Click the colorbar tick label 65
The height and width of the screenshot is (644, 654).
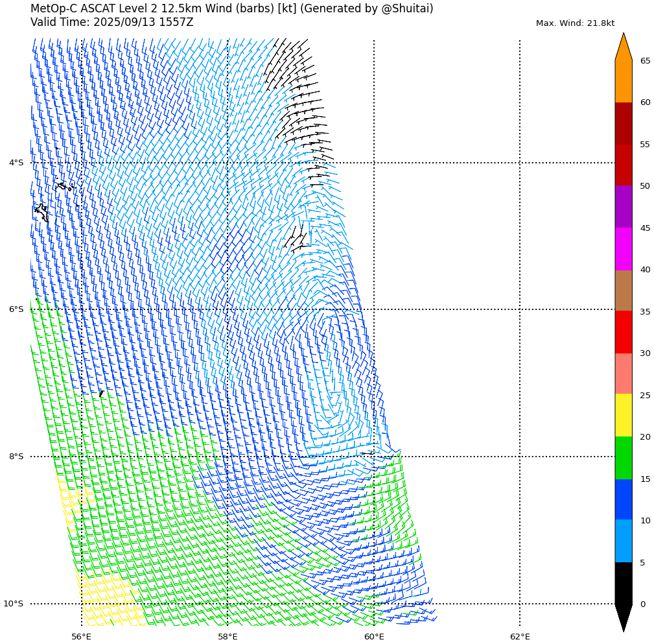[x=645, y=61]
